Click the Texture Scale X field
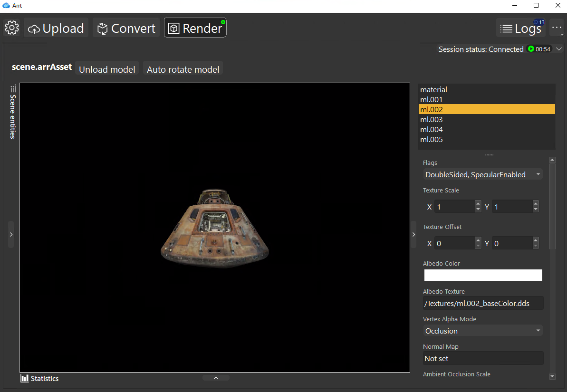The image size is (567, 392). [x=454, y=207]
